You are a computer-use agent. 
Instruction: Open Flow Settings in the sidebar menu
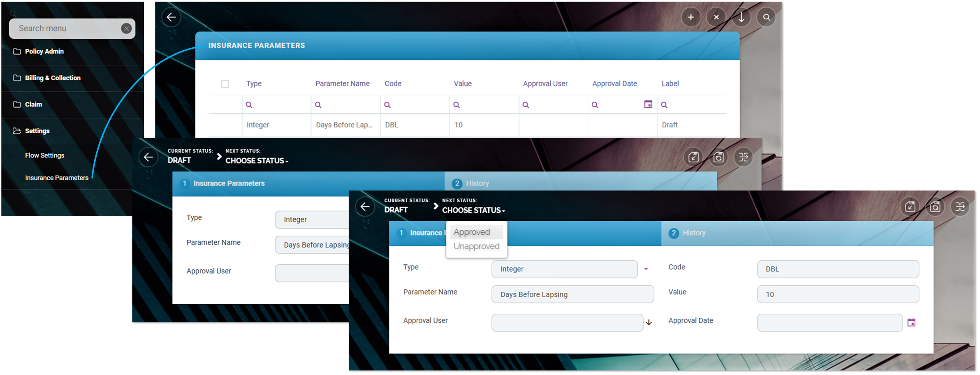click(x=44, y=155)
